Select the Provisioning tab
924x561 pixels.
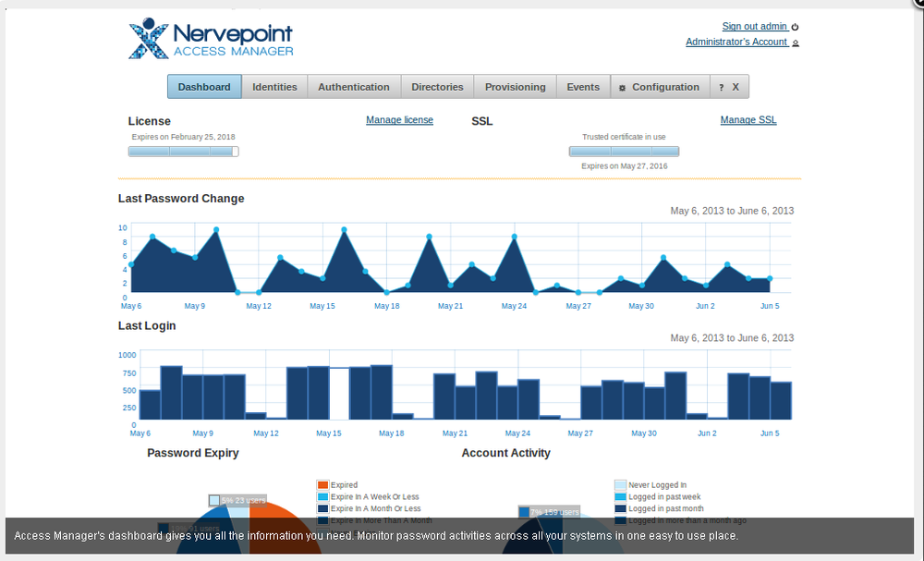(515, 87)
